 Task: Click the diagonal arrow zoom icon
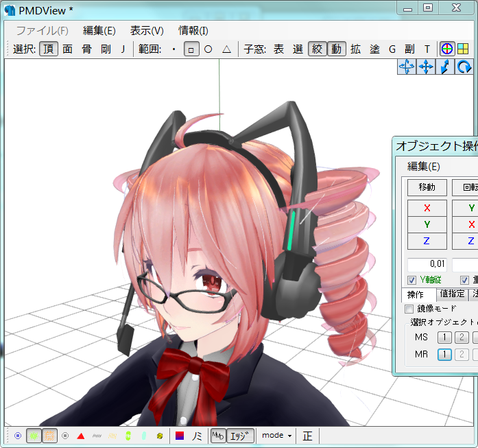pos(445,67)
